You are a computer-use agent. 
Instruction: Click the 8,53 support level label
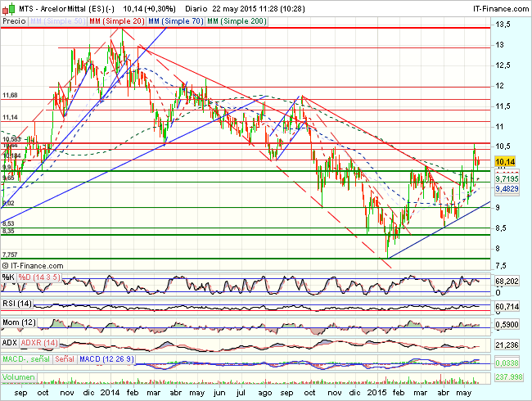pyautogui.click(x=8, y=223)
